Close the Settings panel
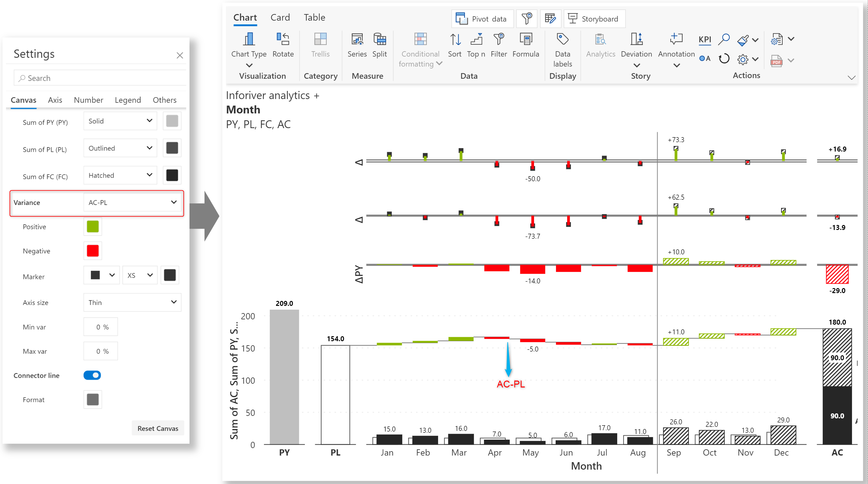868x484 pixels. 179,55
